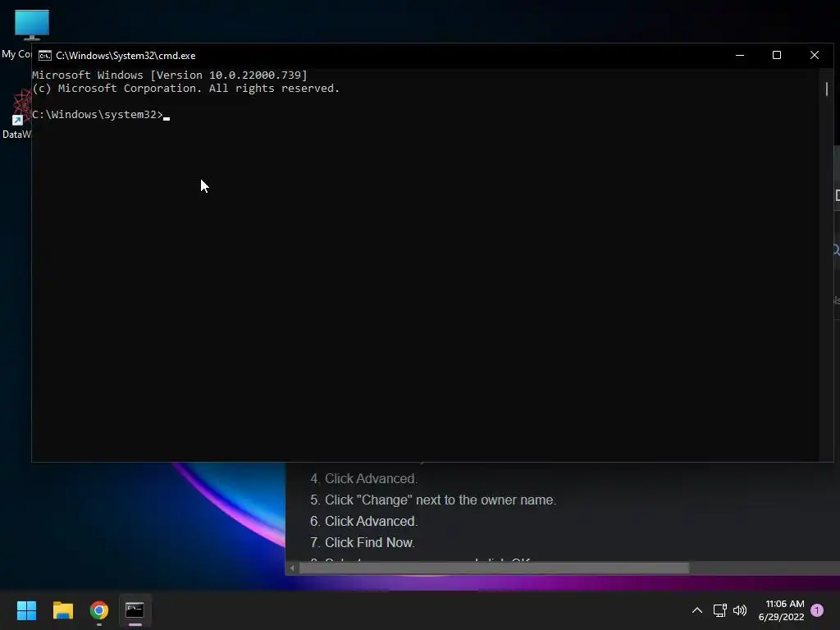The image size is (840, 630).
Task: Close the cmd.exe window
Action: 815,55
